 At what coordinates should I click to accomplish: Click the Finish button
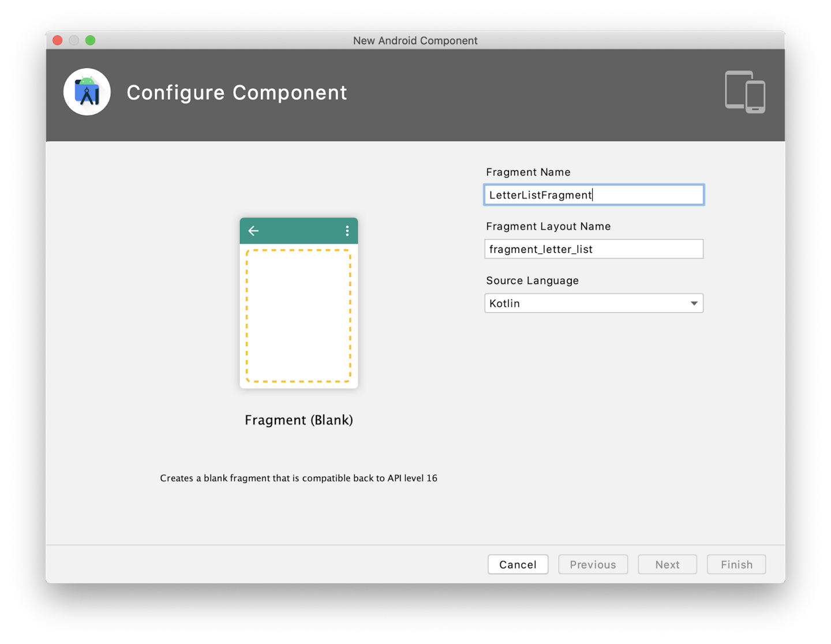(x=736, y=564)
